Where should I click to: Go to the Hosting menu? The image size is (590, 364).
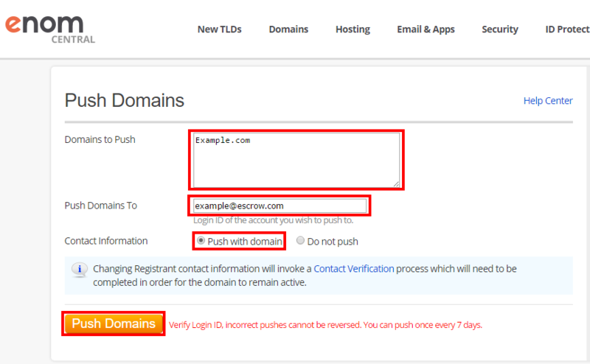tap(353, 29)
